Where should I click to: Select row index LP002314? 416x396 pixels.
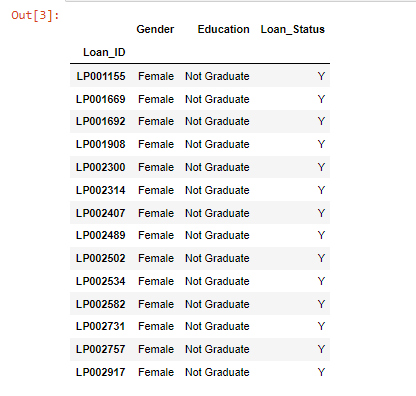click(101, 190)
